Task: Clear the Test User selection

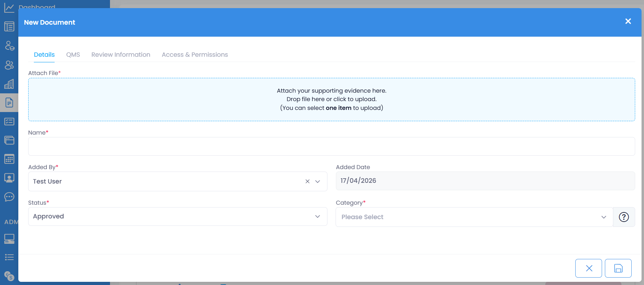Action: tap(307, 181)
